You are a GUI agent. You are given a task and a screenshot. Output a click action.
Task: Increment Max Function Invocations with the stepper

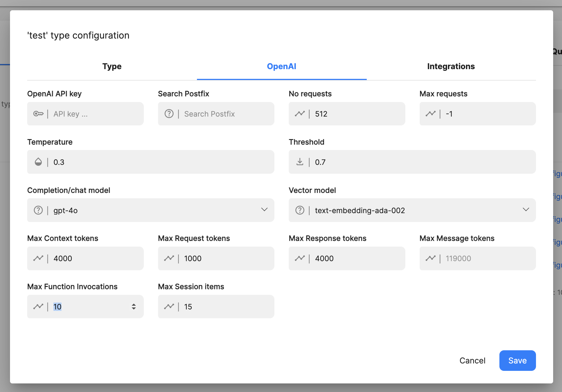tap(133, 305)
